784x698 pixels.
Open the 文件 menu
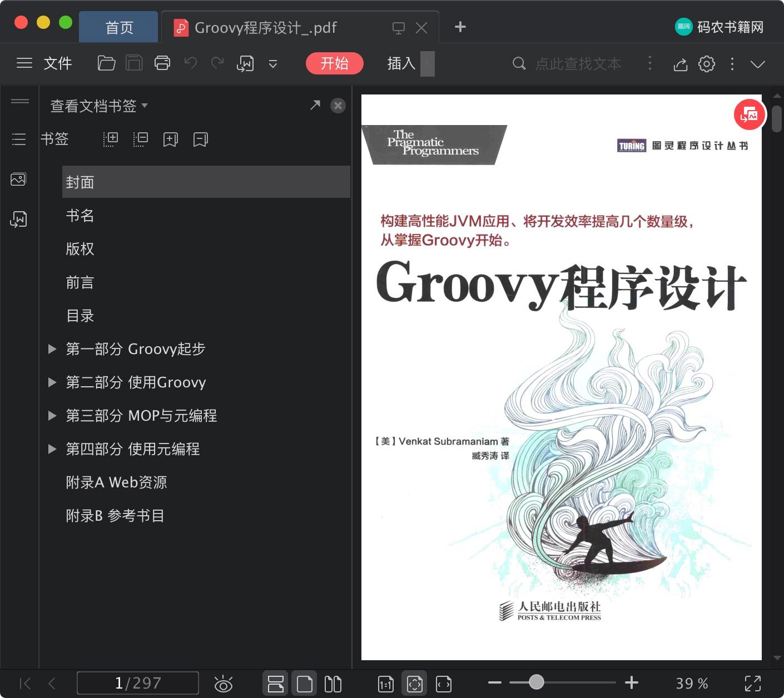pyautogui.click(x=58, y=63)
